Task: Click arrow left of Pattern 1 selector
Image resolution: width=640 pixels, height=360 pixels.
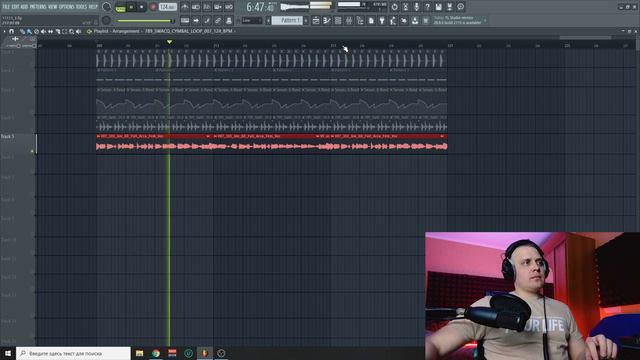Action: 268,20
